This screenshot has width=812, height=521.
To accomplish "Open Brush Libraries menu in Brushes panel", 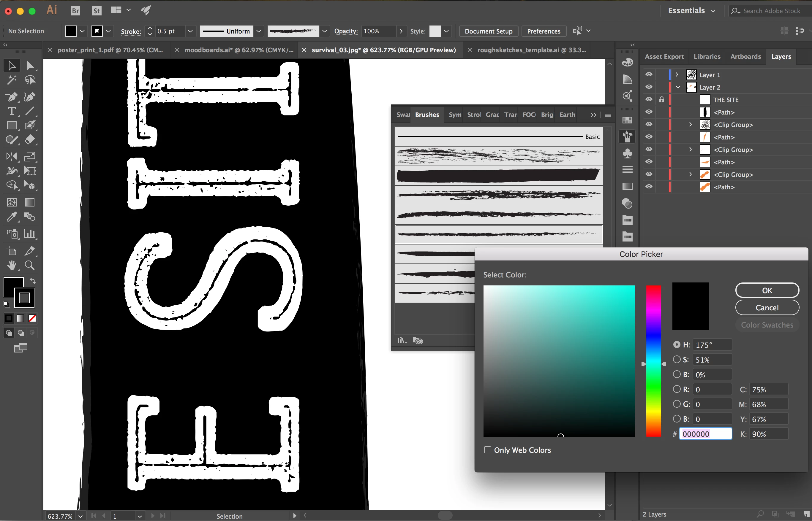I will [402, 340].
